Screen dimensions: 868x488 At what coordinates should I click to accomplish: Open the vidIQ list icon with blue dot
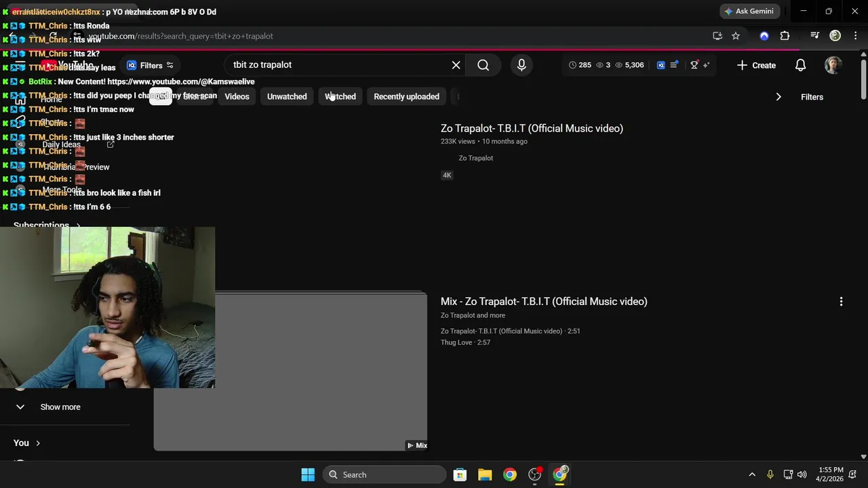(x=674, y=65)
